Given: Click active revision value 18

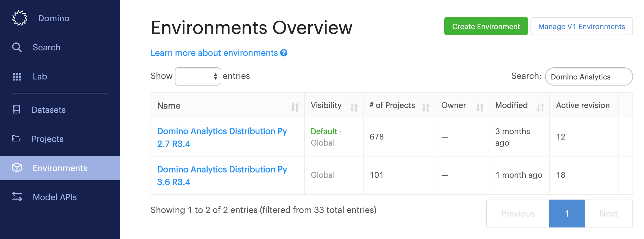Looking at the screenshot, I should click(x=561, y=175).
